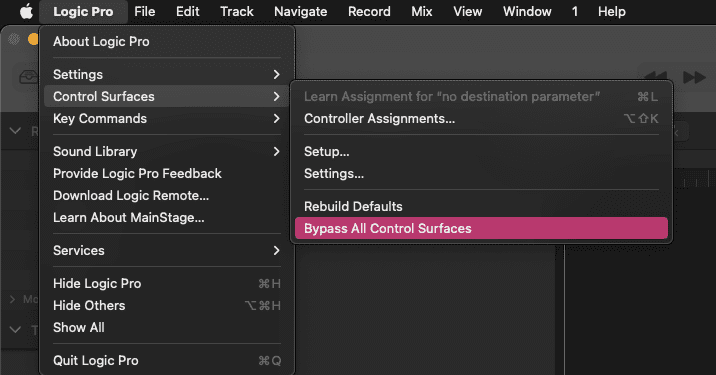Viewport: 716px width, 375px height.
Task: Select Download Logic Remote
Action: (x=167, y=195)
